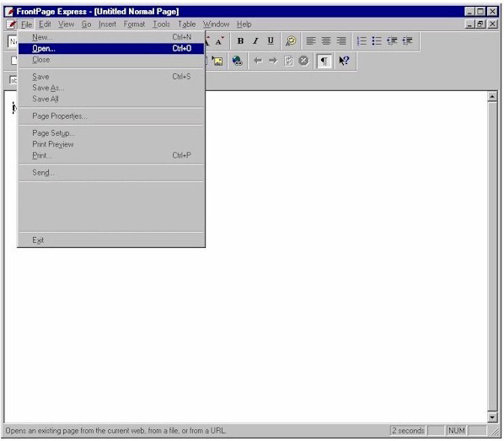
Task: Create a bulleted list
Action: [x=377, y=41]
